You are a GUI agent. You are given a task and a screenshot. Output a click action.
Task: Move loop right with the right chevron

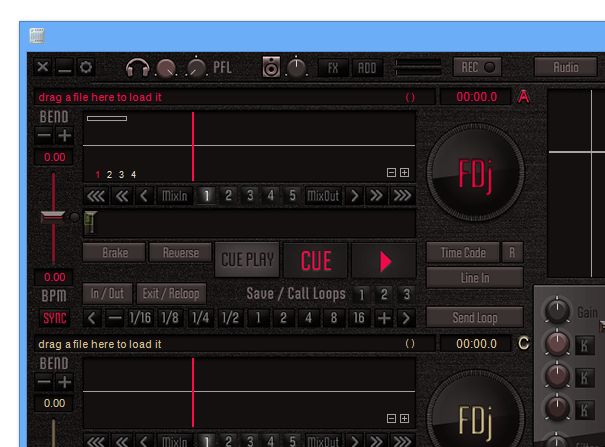[406, 318]
